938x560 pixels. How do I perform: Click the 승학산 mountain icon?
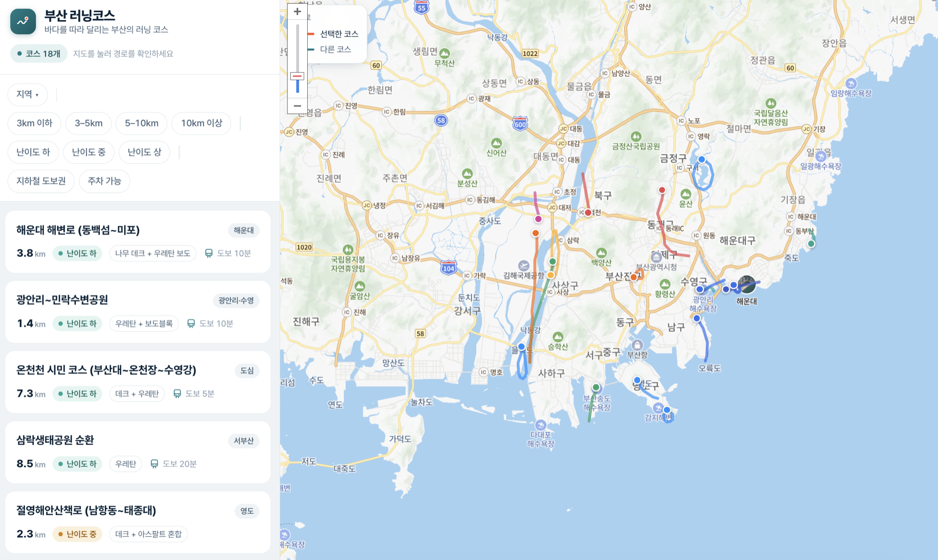click(x=558, y=337)
